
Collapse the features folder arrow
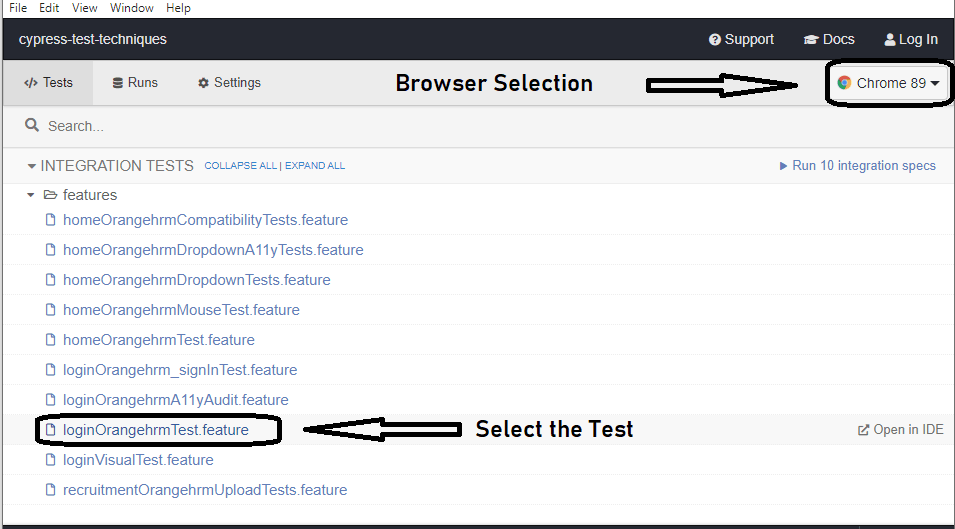click(x=30, y=195)
